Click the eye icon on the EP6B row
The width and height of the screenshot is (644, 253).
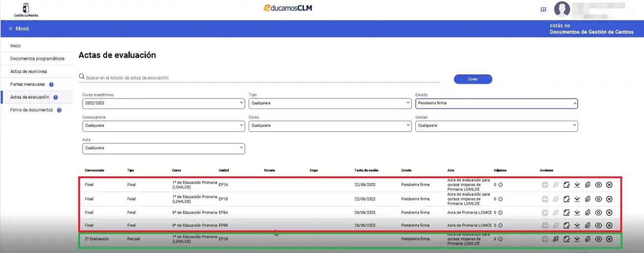click(598, 226)
